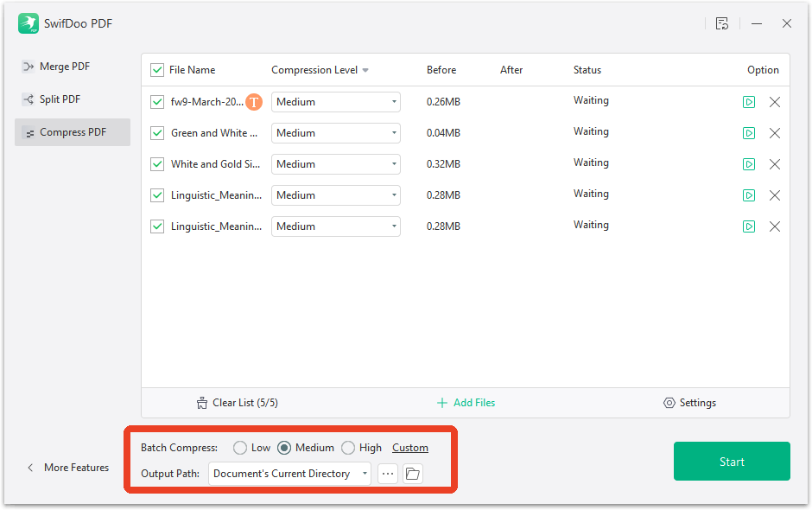Browse output path with the ellipsis button

[388, 474]
